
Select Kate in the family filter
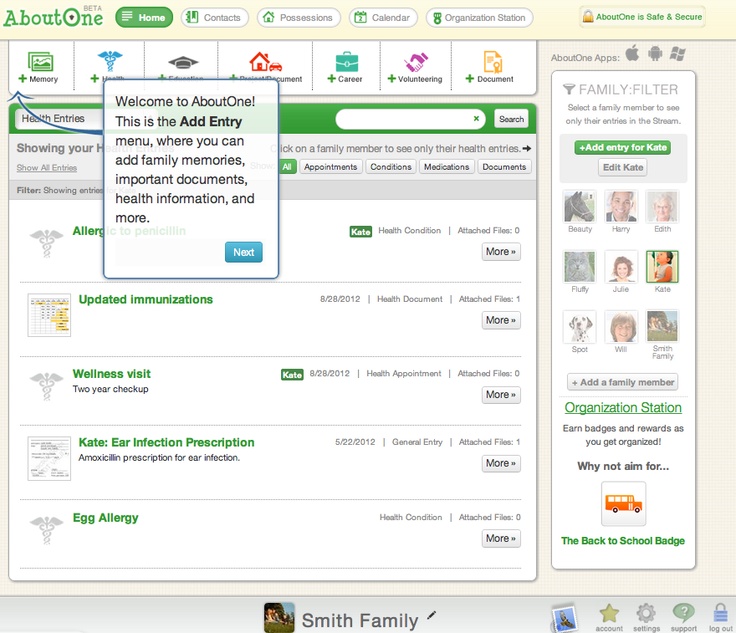click(x=662, y=267)
